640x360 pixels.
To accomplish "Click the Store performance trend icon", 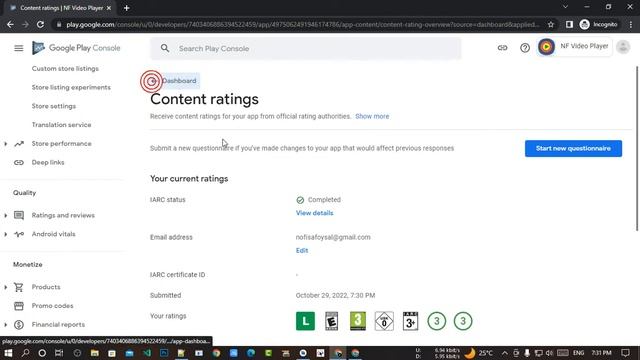I will click(19, 144).
